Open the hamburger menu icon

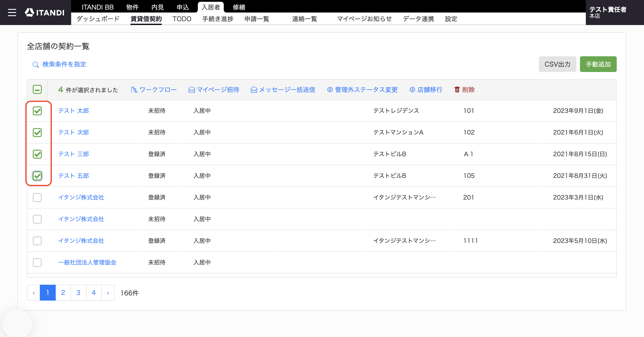12,13
